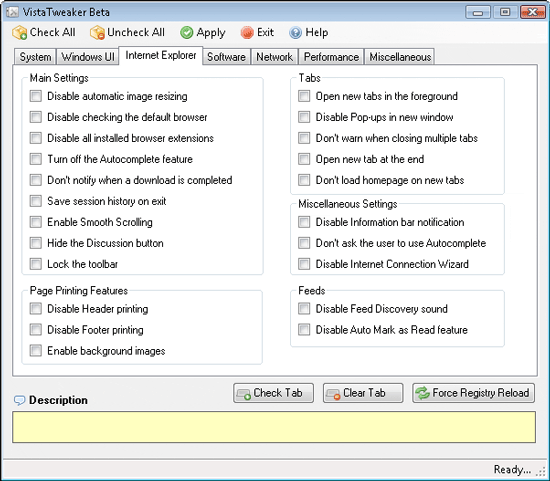Tick Turn off the Autocomplete feature

[36, 159]
